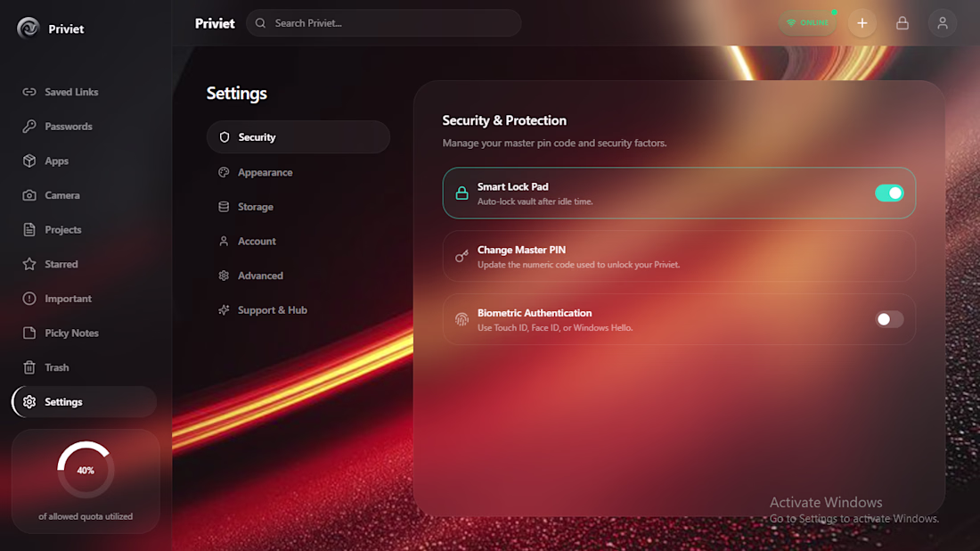The height and width of the screenshot is (551, 980).
Task: Click the Priviet logo icon in sidebar
Action: click(29, 29)
